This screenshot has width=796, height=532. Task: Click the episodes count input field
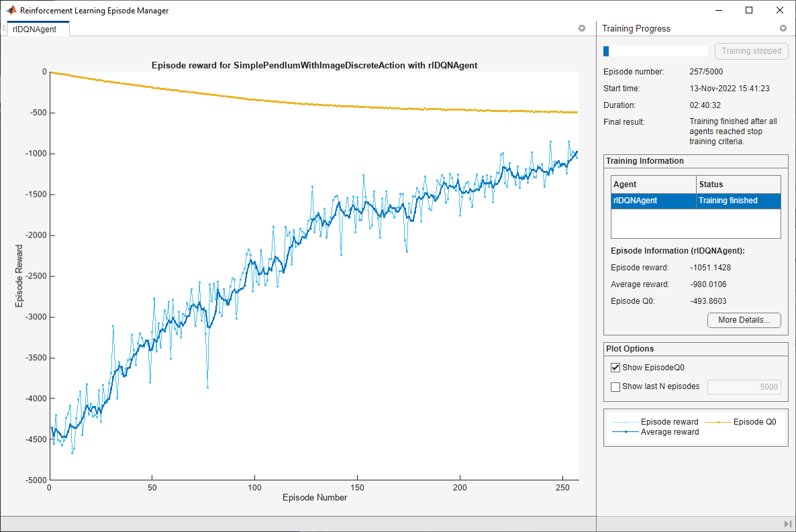[744, 386]
